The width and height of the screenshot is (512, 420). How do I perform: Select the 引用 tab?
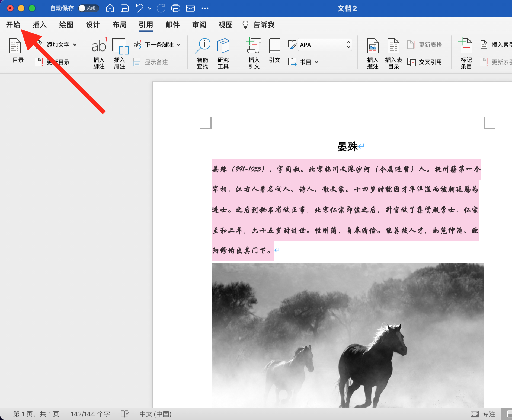click(x=146, y=25)
